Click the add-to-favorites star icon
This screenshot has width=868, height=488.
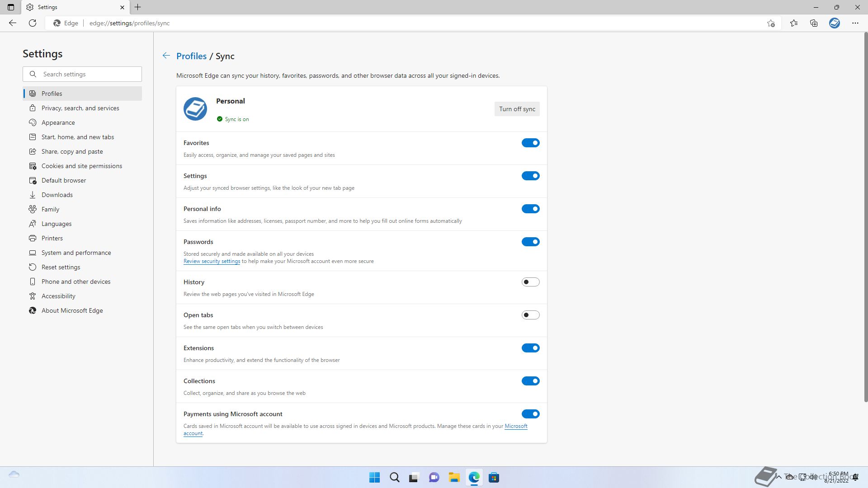(x=771, y=23)
